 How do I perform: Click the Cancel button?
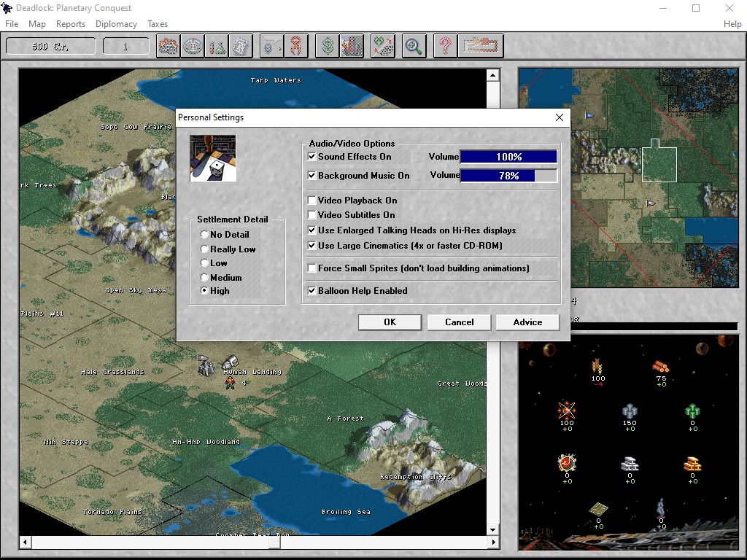point(460,322)
